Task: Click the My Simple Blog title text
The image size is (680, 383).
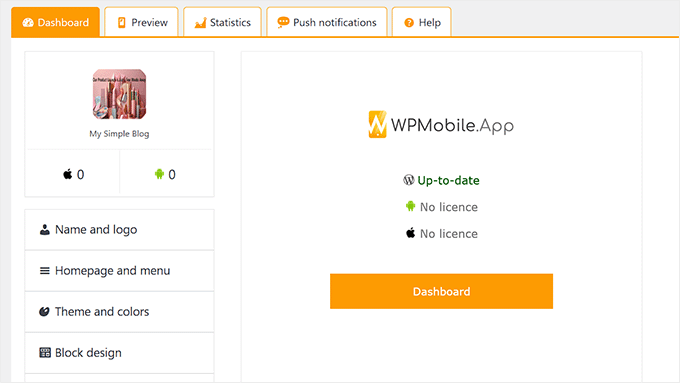Action: click(119, 134)
